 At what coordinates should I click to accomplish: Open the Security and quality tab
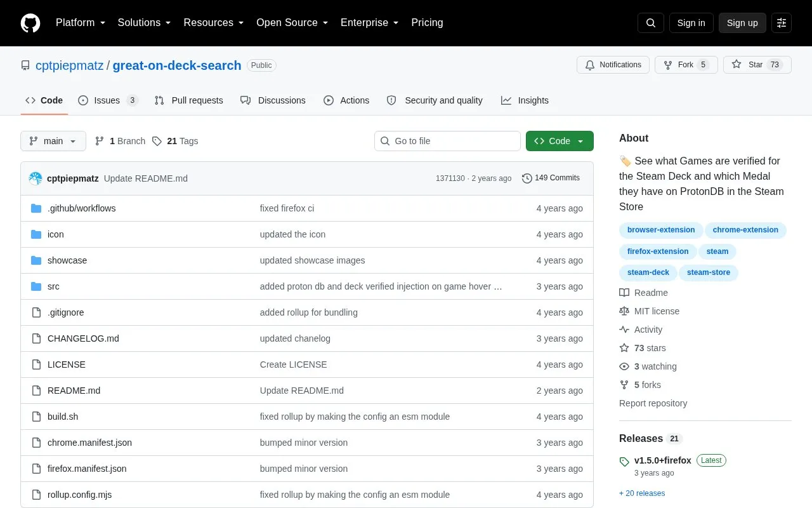point(435,100)
